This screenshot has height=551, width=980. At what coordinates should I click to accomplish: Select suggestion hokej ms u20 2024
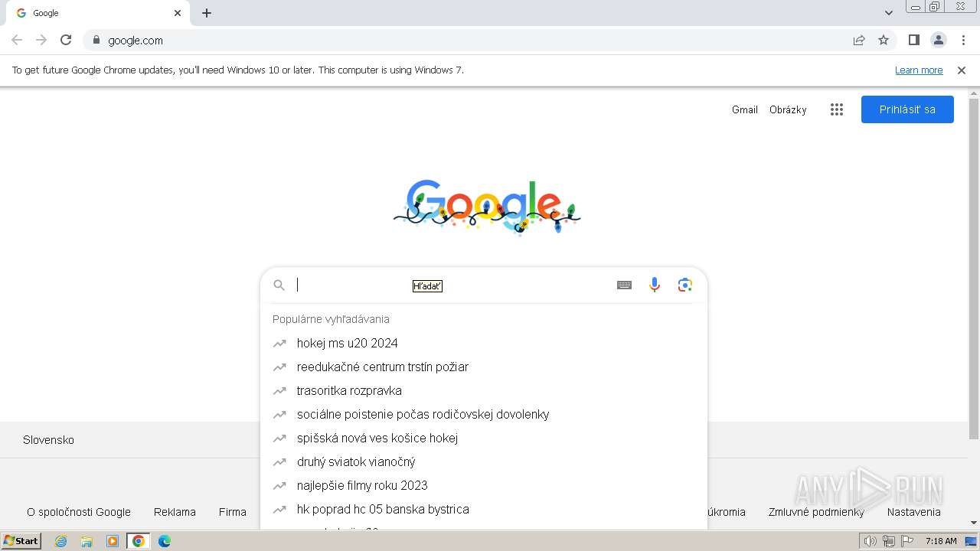484,344
